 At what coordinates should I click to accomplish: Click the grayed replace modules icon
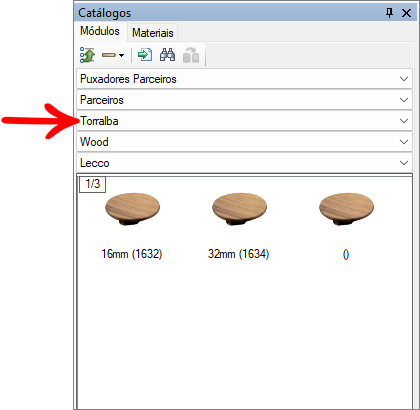(x=191, y=55)
